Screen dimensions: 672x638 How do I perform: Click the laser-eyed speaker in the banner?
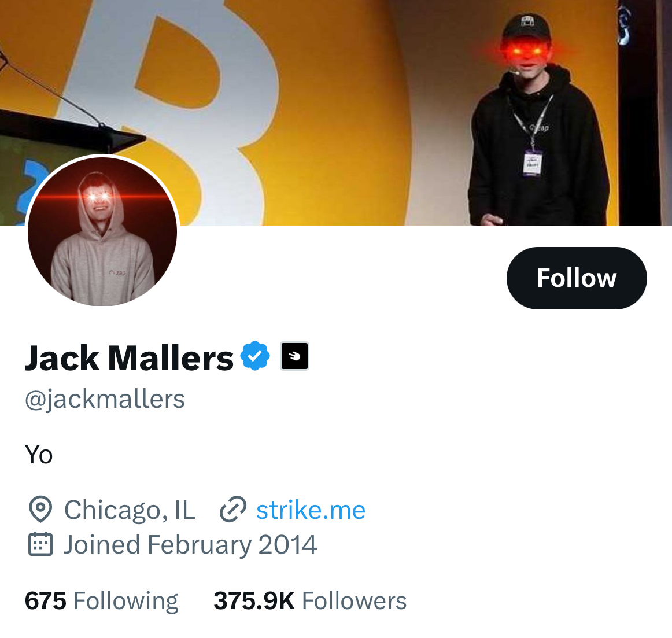tap(538, 120)
